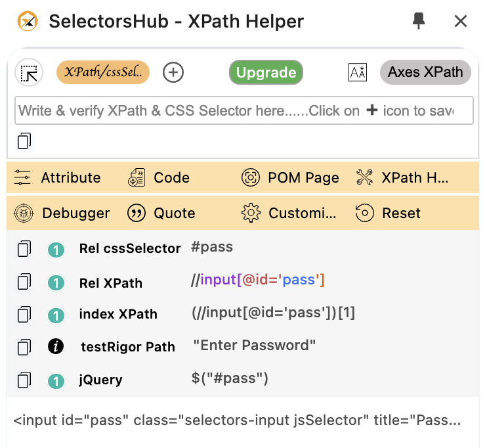Select the //input[@id='pass'] Rel XPath value

point(257,280)
